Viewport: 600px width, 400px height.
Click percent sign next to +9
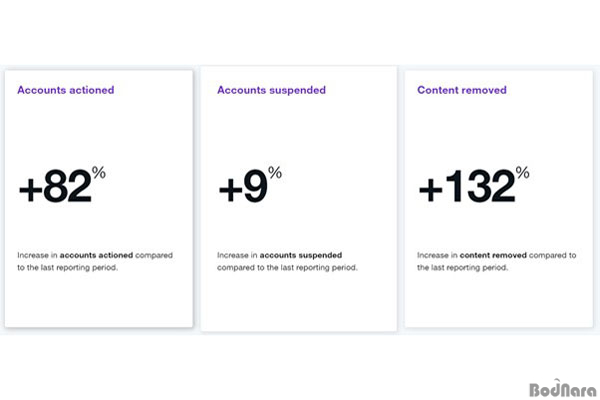275,173
